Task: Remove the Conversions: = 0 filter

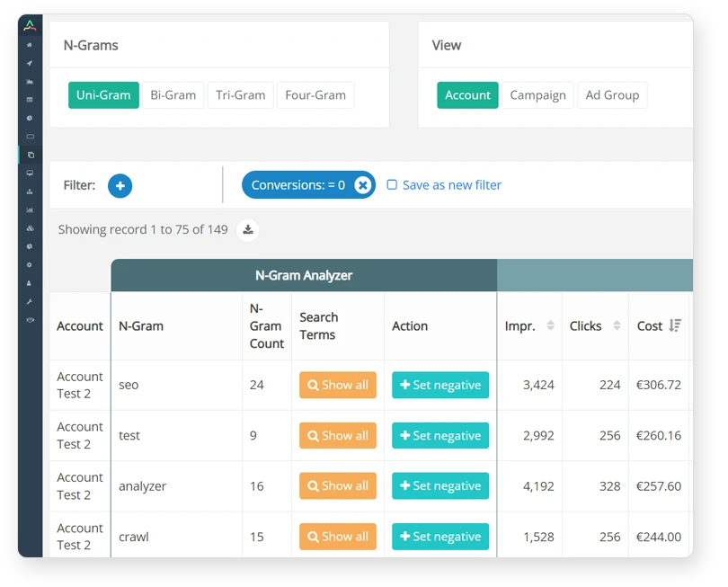Action: [x=362, y=185]
